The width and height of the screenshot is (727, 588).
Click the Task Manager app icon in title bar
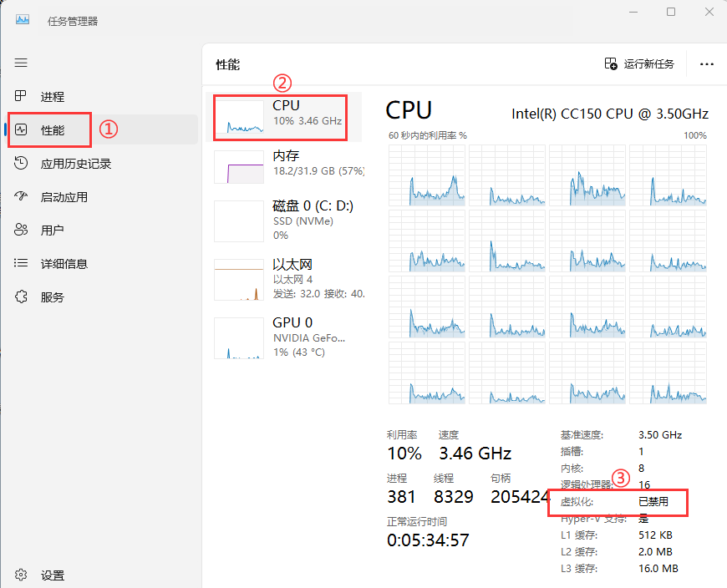23,20
